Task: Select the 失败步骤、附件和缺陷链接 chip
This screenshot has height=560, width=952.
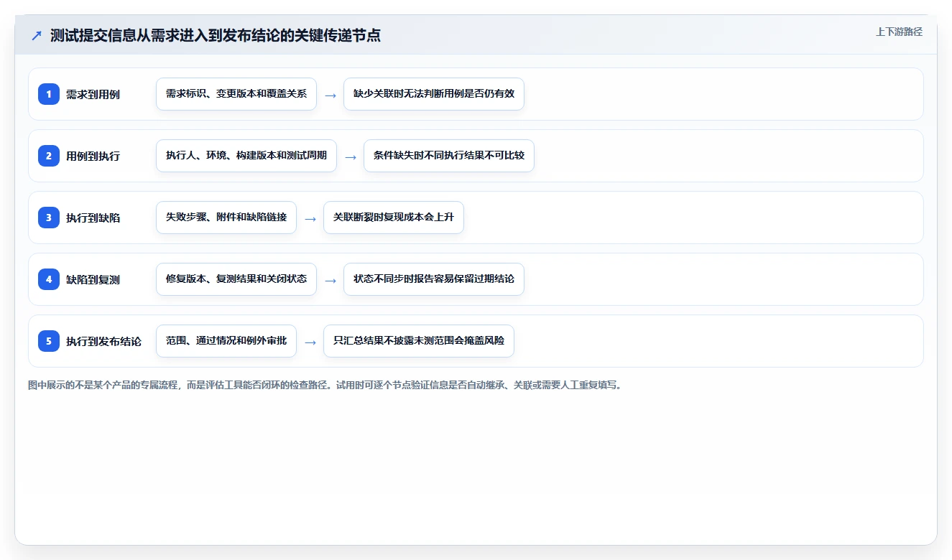Action: [x=226, y=218]
